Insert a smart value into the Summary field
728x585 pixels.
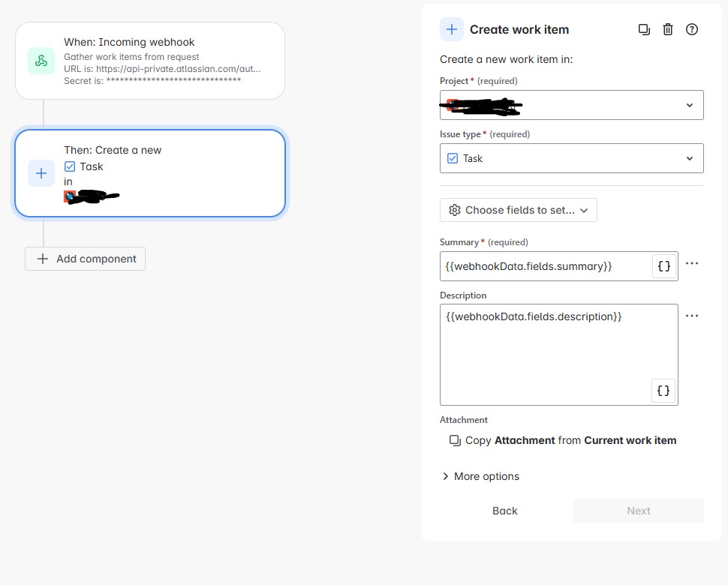663,265
